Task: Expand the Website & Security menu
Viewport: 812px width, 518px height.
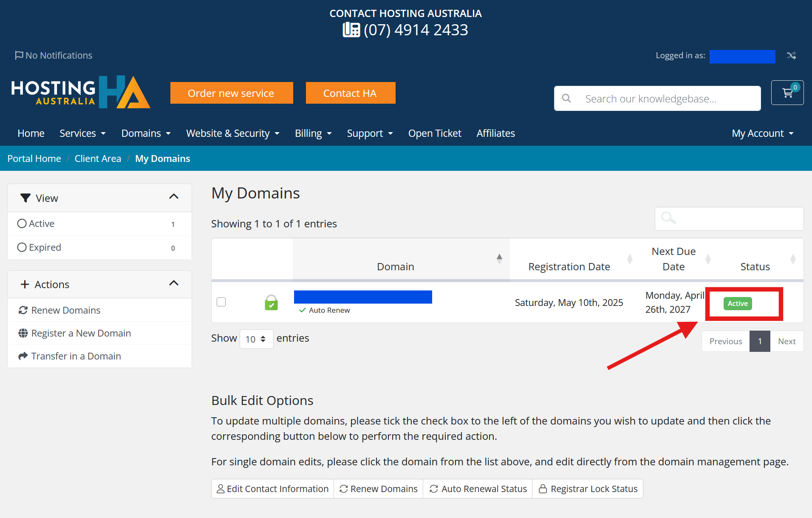Action: point(233,133)
